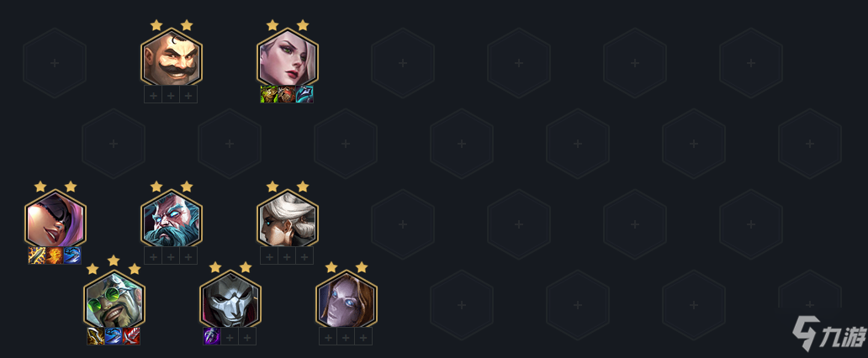Screen dimensions: 868x358
Task: Select the green-glasses Graves champion portrait
Action: point(114,300)
